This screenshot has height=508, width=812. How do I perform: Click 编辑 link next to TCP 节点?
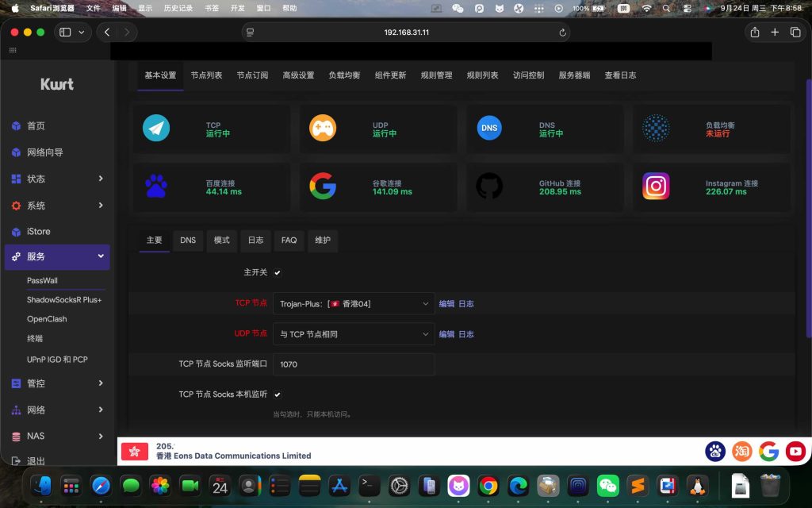pyautogui.click(x=447, y=304)
